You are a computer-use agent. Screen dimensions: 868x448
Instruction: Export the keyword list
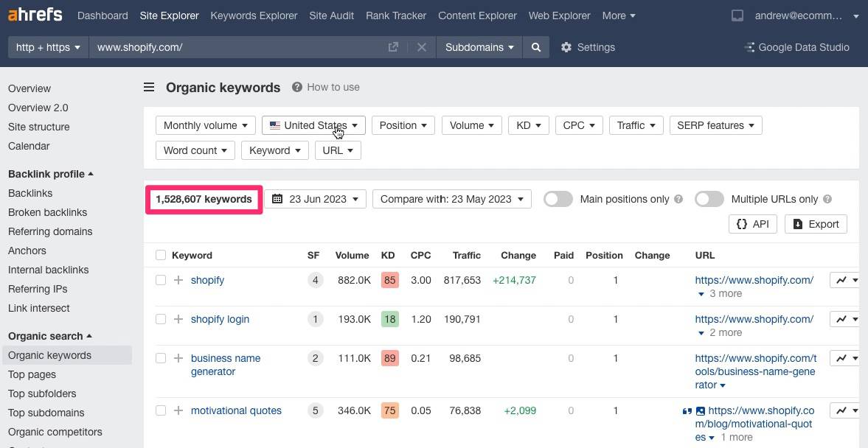(x=816, y=224)
